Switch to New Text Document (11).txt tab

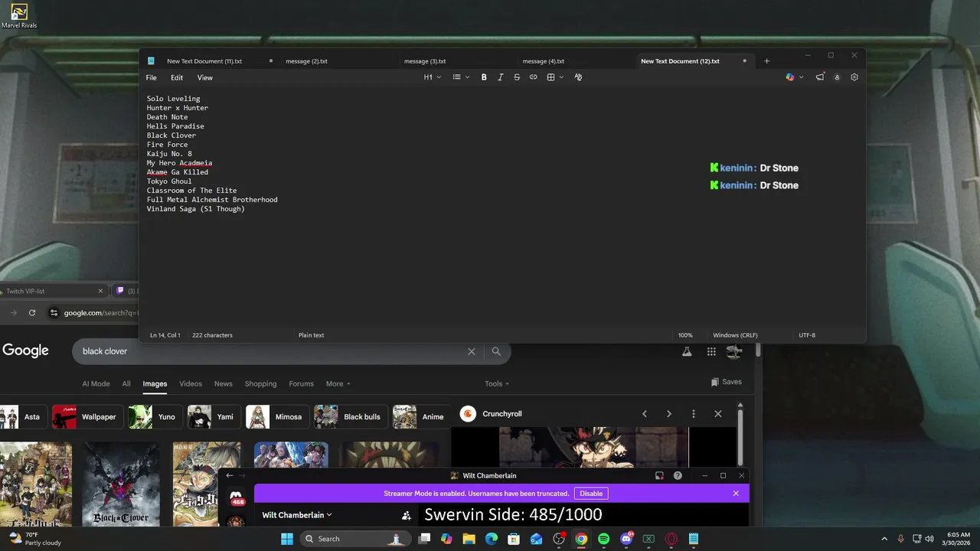pos(204,61)
